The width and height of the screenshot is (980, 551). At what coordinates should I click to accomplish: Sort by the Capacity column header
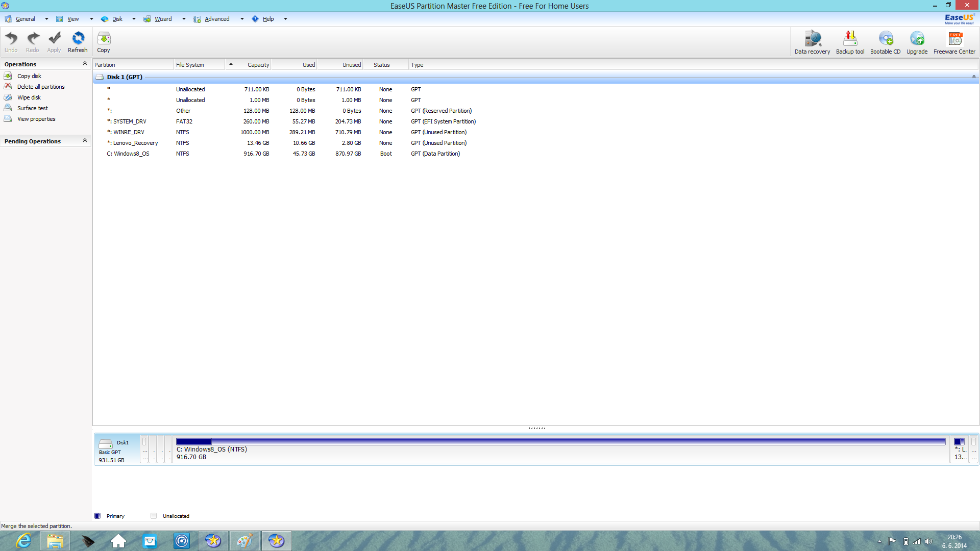click(248, 65)
